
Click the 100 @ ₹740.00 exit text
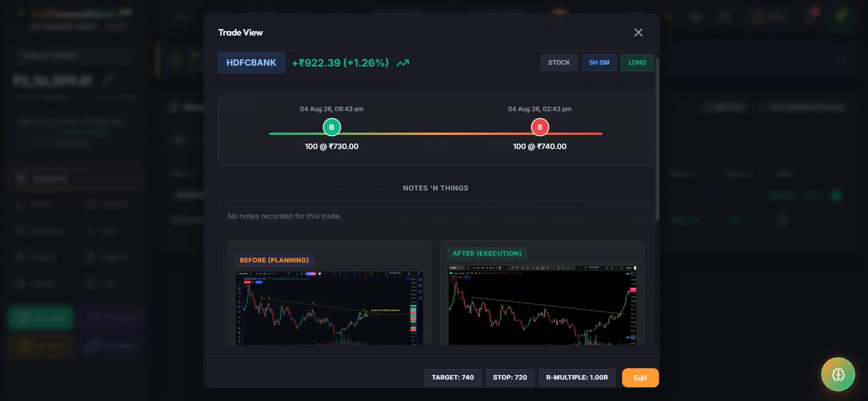pyautogui.click(x=540, y=146)
